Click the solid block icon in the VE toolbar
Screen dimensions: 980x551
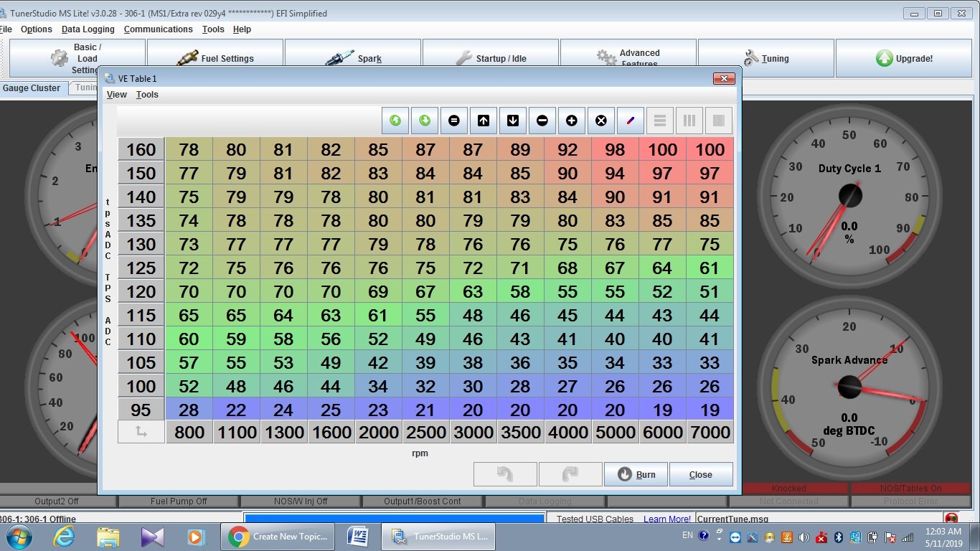point(719,121)
